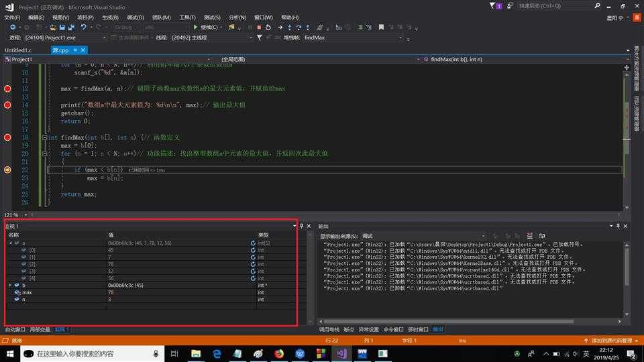
Task: Open the Project1 scope navigation dropdown
Action: pyautogui.click(x=108, y=60)
